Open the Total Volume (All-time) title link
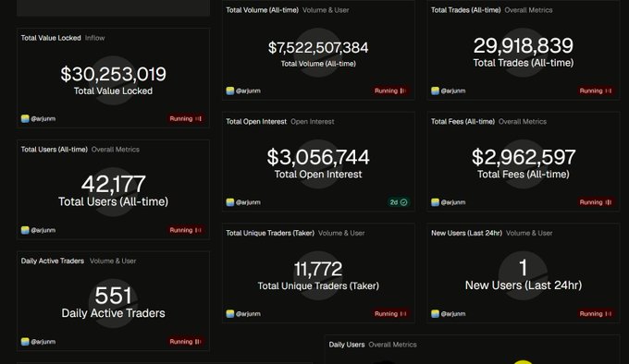This screenshot has width=629, height=364. click(x=262, y=10)
